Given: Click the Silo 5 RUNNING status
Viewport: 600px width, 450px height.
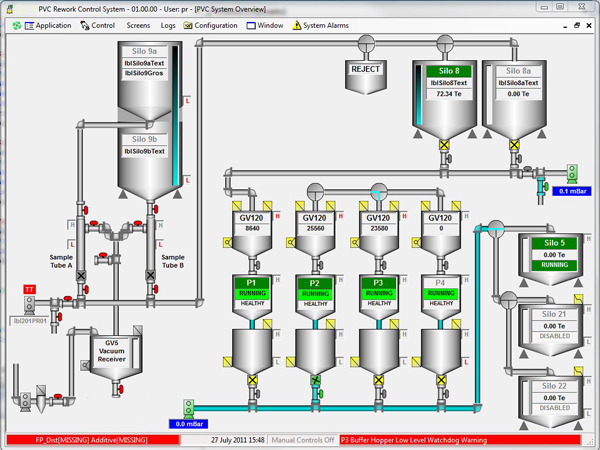Looking at the screenshot, I should tap(554, 265).
